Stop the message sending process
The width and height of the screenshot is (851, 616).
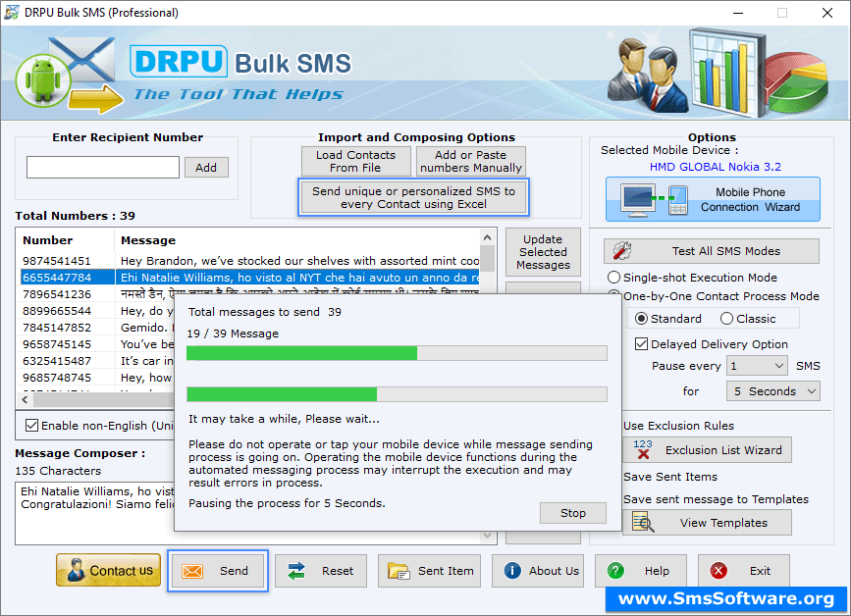coord(572,513)
